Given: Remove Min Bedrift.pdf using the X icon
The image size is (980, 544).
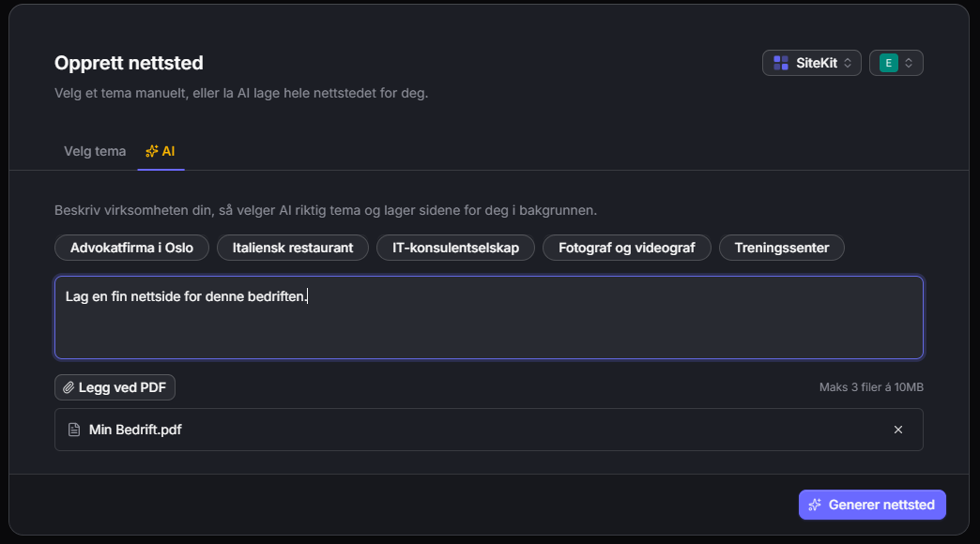Looking at the screenshot, I should tap(898, 429).
